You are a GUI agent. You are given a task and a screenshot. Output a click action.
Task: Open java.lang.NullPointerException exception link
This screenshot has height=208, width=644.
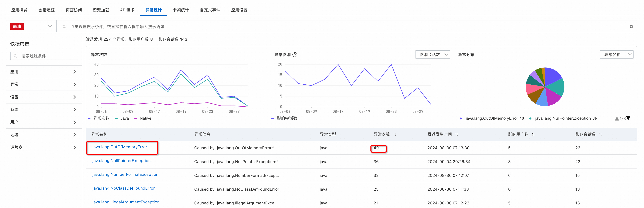pyautogui.click(x=121, y=161)
